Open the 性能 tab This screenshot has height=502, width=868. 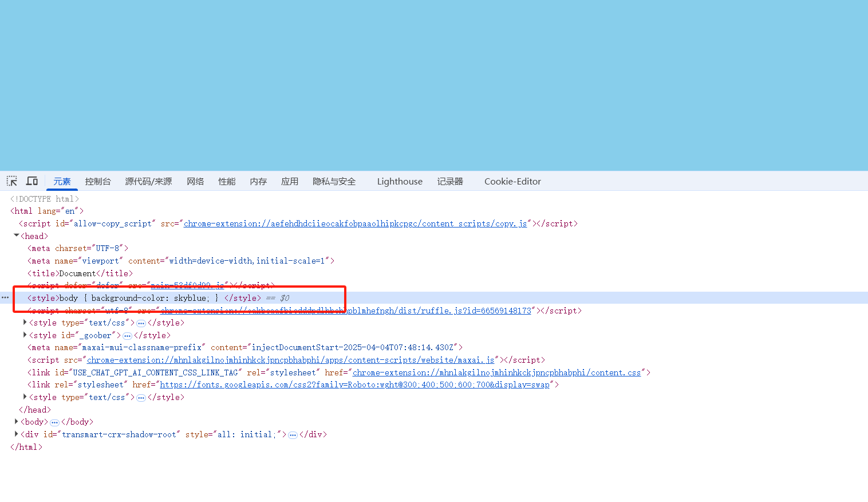click(227, 182)
